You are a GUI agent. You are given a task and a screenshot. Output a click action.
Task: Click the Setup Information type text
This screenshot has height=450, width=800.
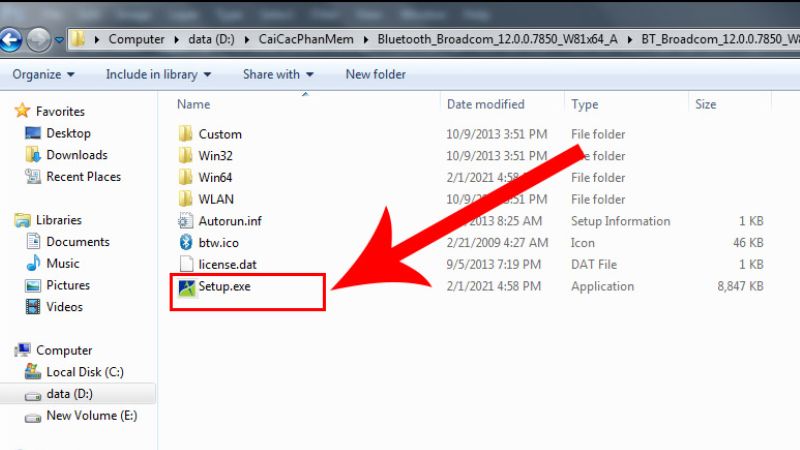[620, 221]
